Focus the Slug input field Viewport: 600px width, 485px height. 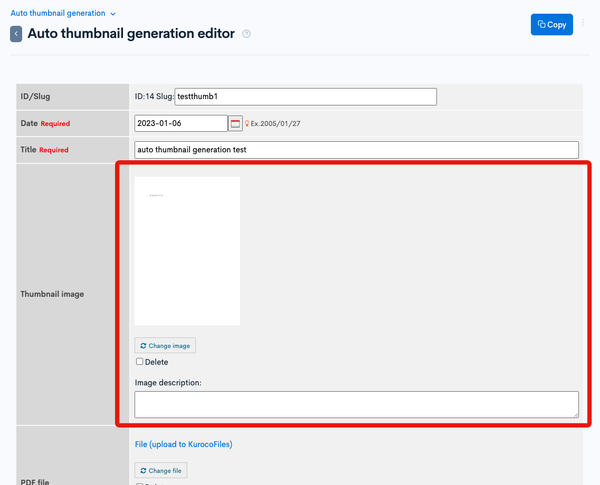305,97
